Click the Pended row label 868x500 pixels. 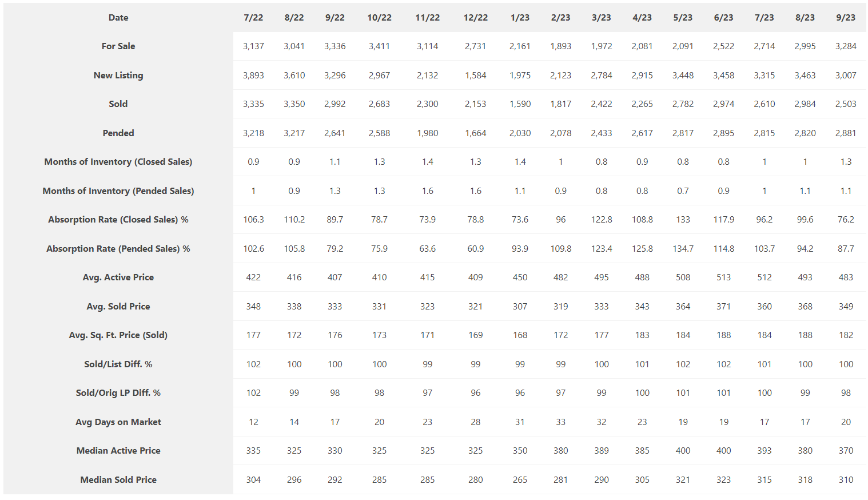coord(118,133)
